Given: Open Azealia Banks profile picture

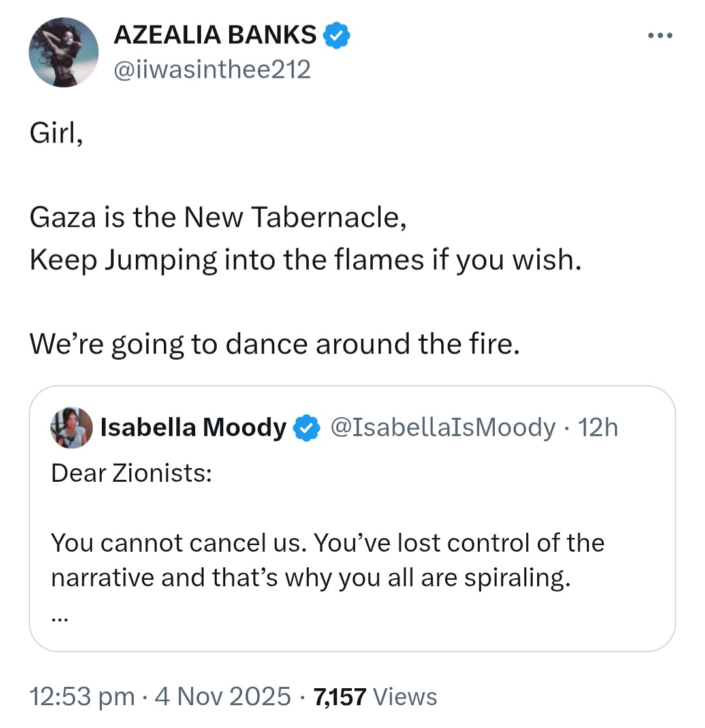Looking at the screenshot, I should tap(63, 52).
